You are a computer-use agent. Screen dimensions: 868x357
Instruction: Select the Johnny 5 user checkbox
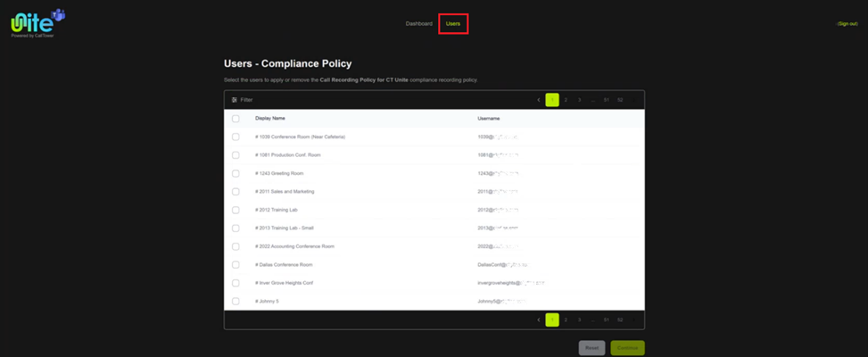(x=236, y=301)
